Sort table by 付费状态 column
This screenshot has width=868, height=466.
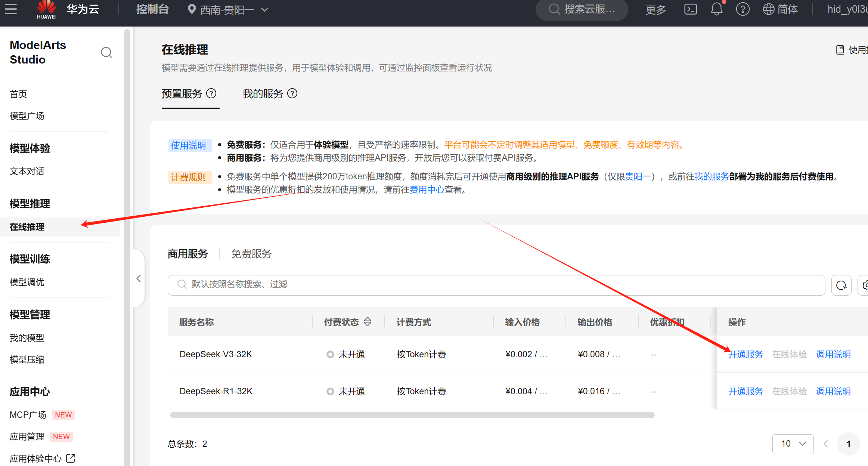coord(368,322)
